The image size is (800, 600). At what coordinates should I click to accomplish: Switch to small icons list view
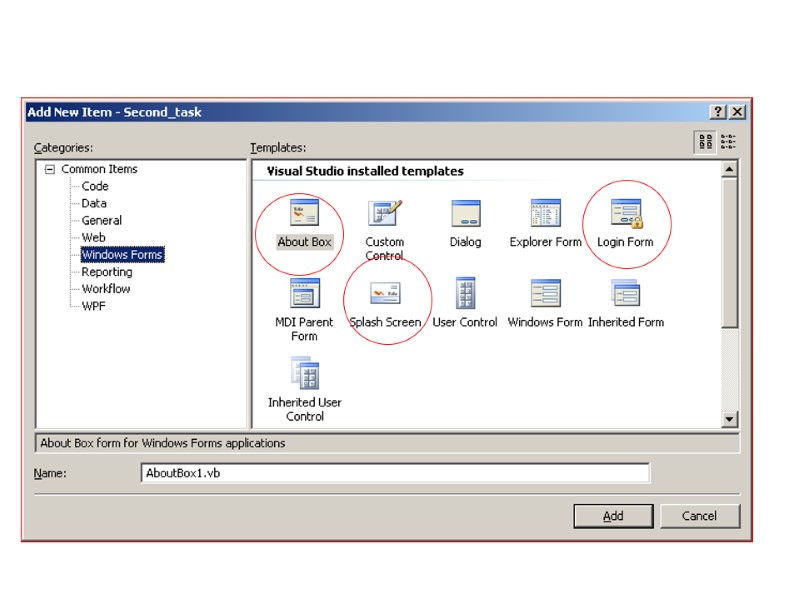(x=728, y=142)
